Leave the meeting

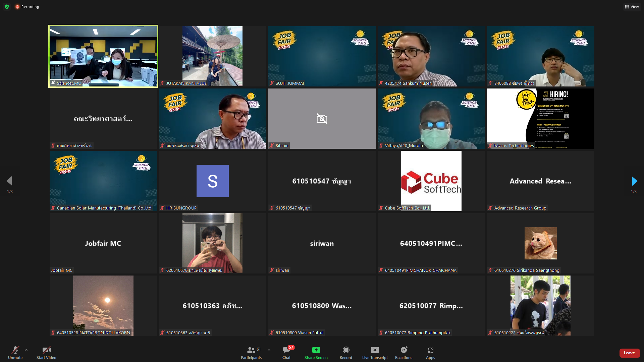tap(629, 353)
